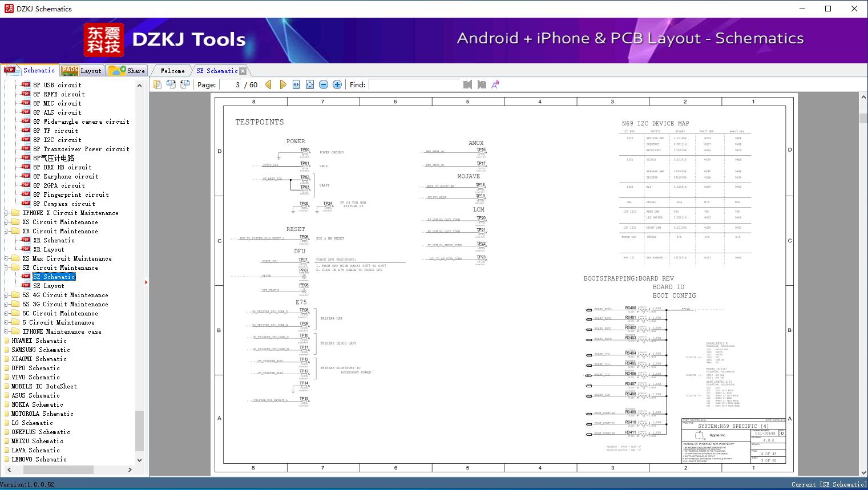Click the copy pages icon in the viewer toolbar
The image size is (868, 490).
click(158, 84)
